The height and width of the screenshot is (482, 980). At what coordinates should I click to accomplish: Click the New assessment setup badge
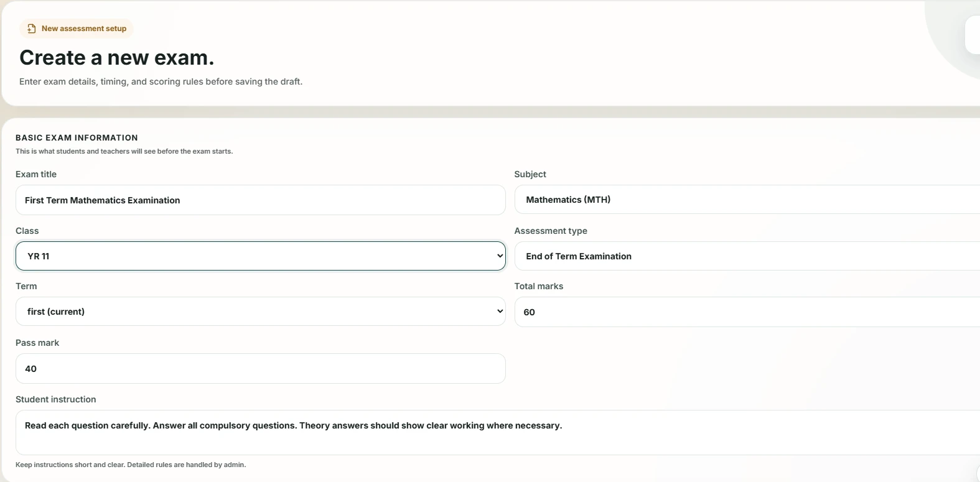77,29
